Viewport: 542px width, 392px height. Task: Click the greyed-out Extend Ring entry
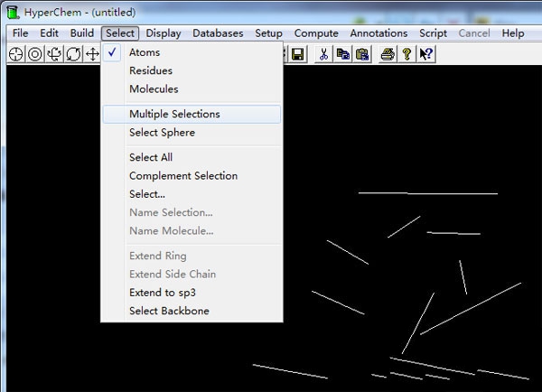(x=192, y=256)
